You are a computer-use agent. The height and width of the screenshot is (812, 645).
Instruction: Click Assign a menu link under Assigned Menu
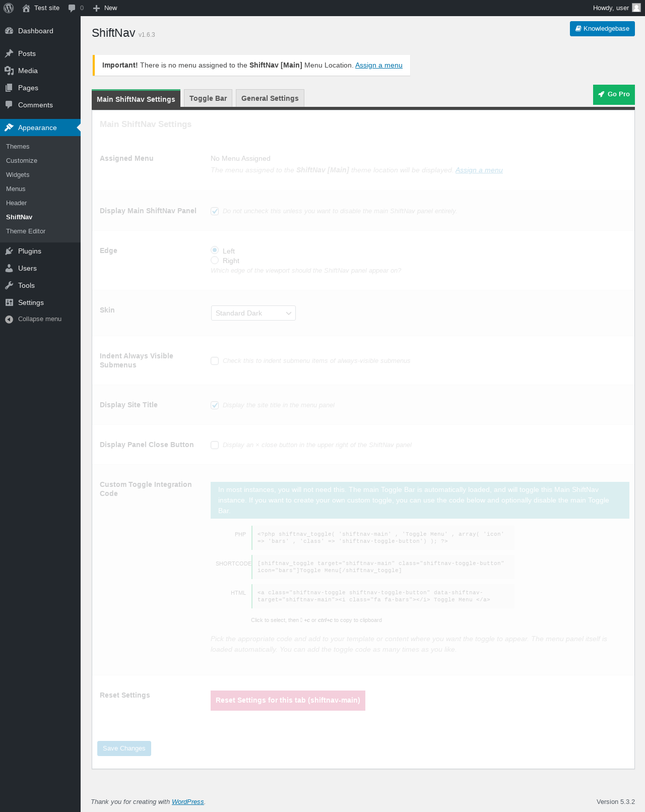tap(479, 170)
